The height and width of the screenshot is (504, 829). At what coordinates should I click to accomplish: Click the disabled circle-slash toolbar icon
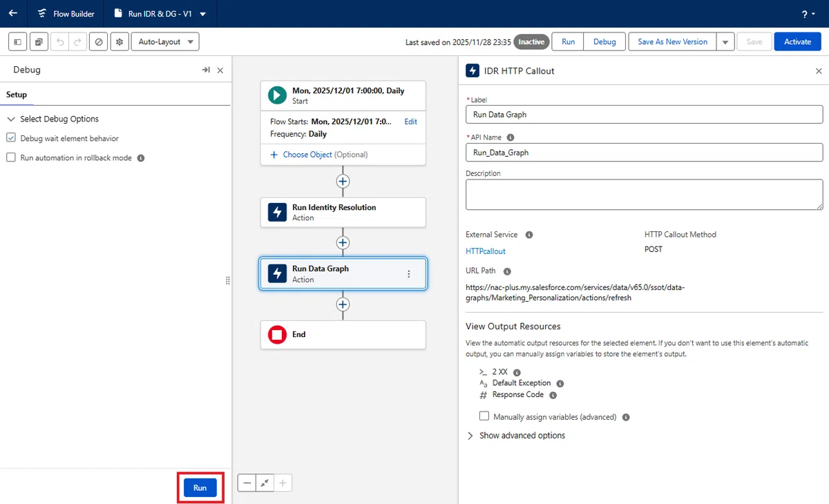[99, 42]
